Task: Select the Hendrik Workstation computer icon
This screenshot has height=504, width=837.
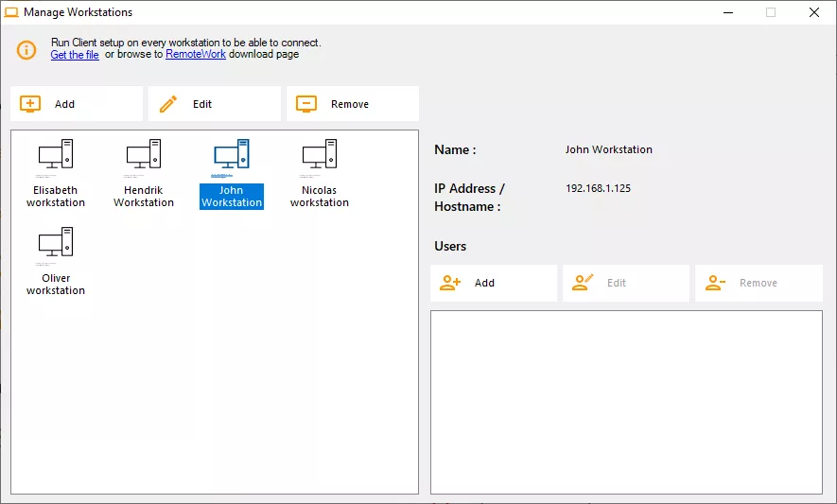Action: coord(144,156)
